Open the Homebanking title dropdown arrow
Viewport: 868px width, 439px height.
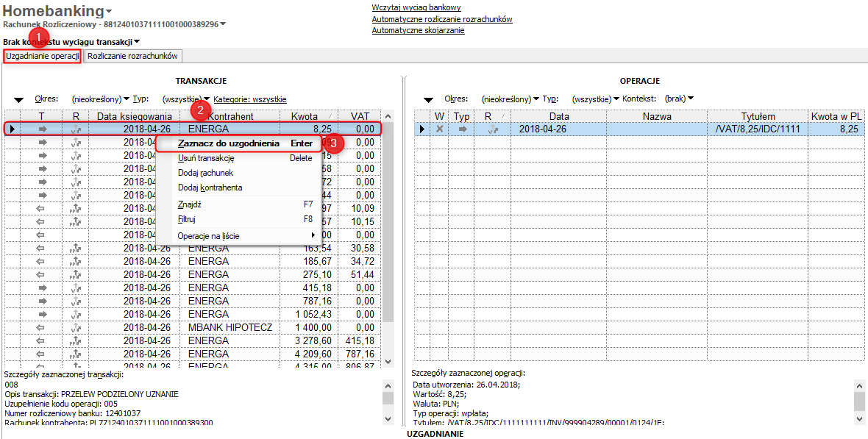pos(109,12)
